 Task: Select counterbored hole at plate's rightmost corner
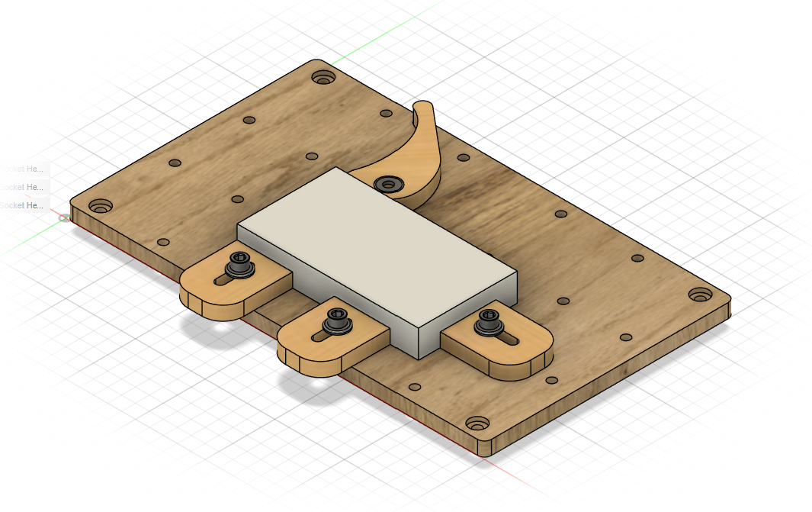[x=699, y=295]
